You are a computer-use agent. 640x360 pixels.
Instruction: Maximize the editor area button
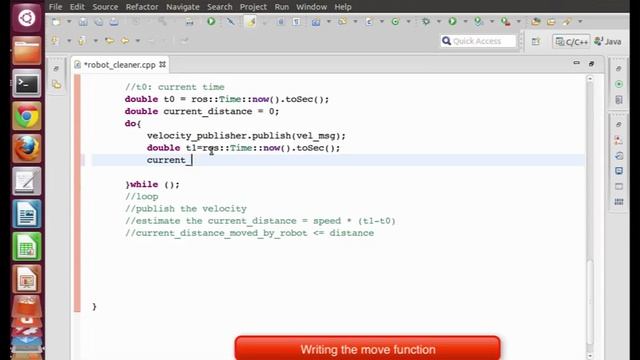(591, 64)
